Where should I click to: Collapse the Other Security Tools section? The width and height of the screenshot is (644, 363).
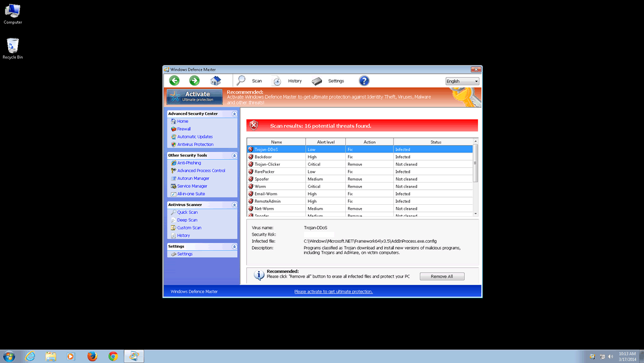coord(234,155)
